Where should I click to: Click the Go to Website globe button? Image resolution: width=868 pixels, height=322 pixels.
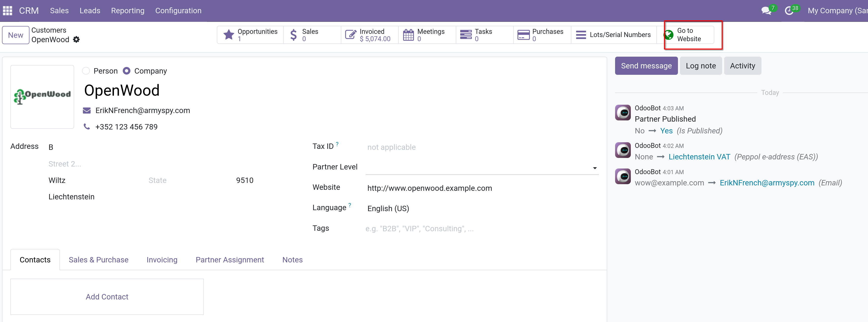tap(688, 35)
